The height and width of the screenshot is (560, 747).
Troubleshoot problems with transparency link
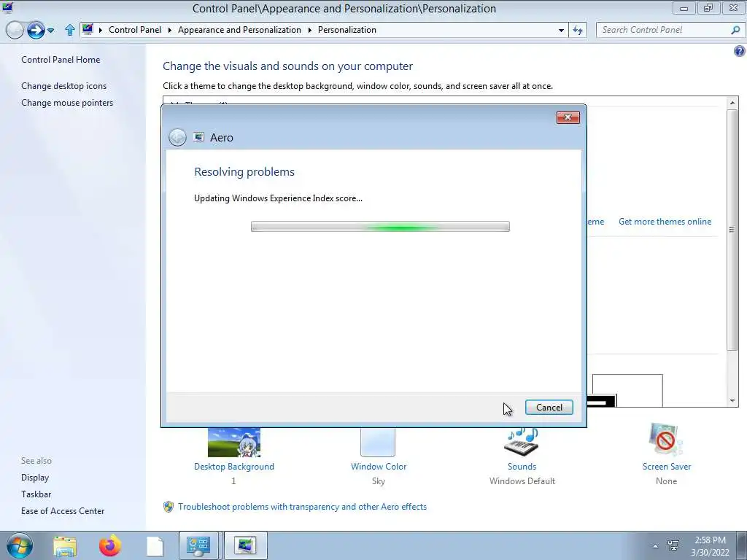point(302,507)
